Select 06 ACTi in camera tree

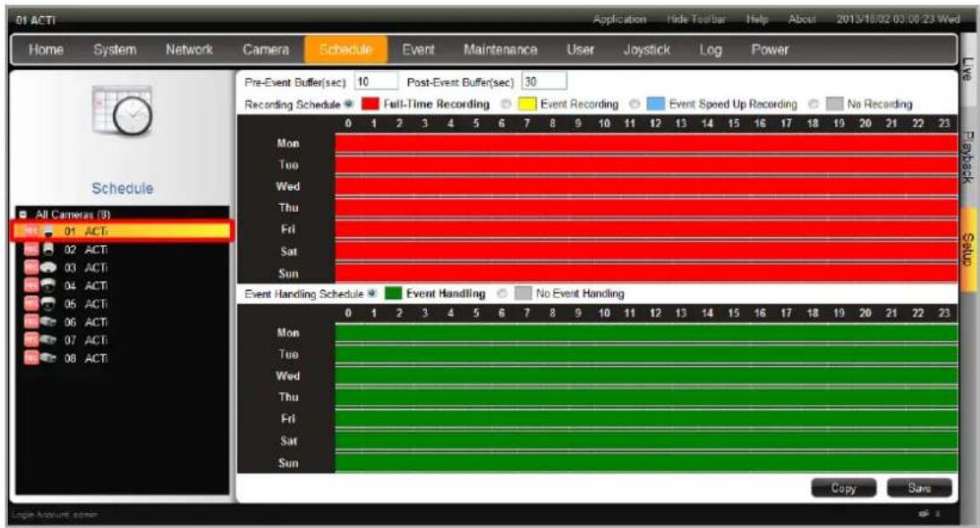122,322
